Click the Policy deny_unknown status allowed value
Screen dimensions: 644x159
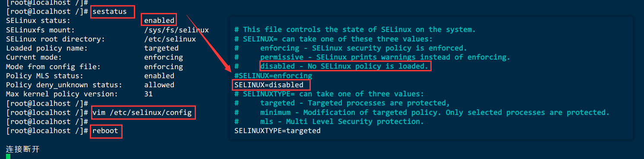(159, 85)
